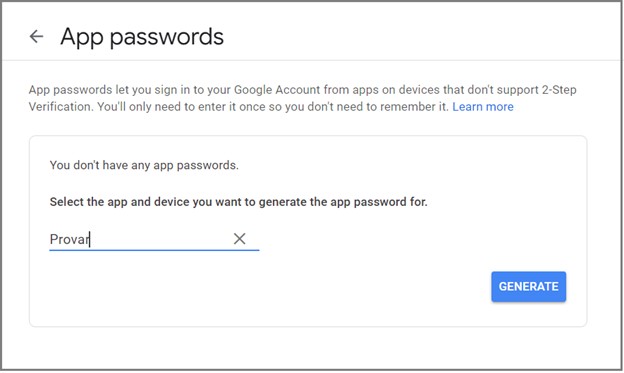Click the GENERATE button
This screenshot has height=373, width=624.
click(x=528, y=286)
